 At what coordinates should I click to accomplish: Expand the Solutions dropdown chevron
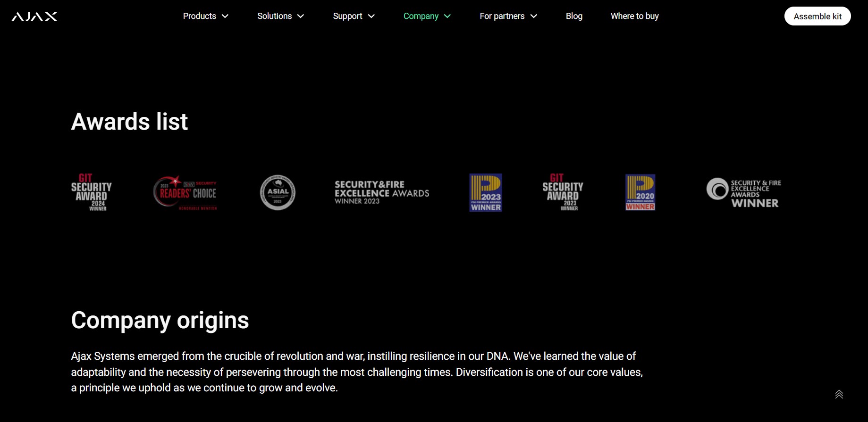point(301,16)
